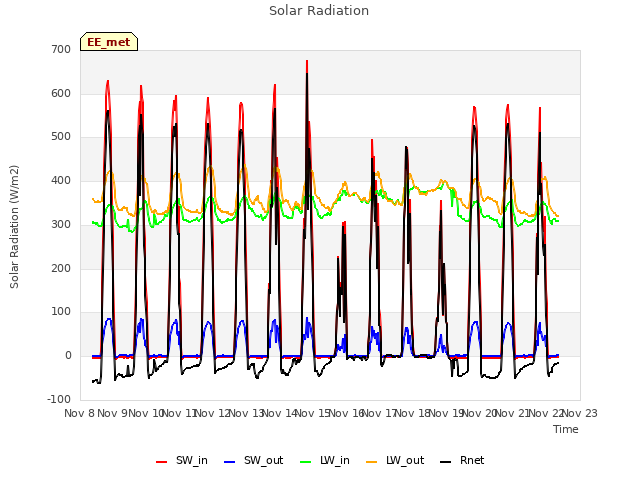Select the SW_out legend entry

pos(253,460)
